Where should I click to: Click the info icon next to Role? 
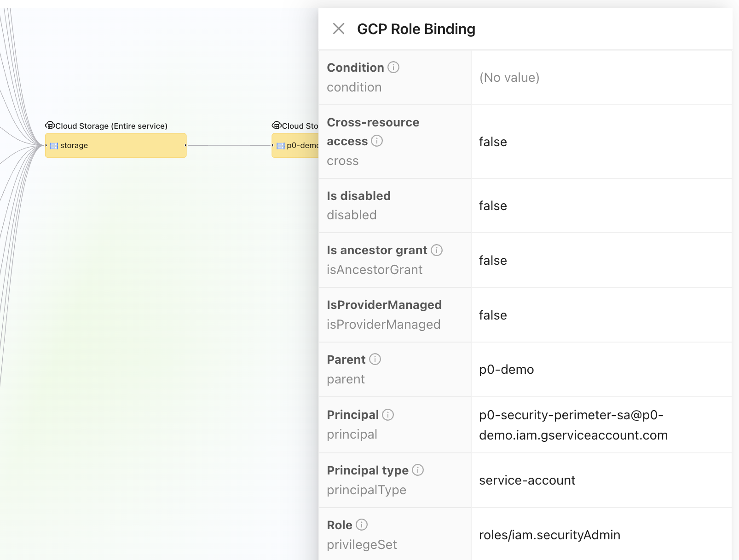click(362, 525)
